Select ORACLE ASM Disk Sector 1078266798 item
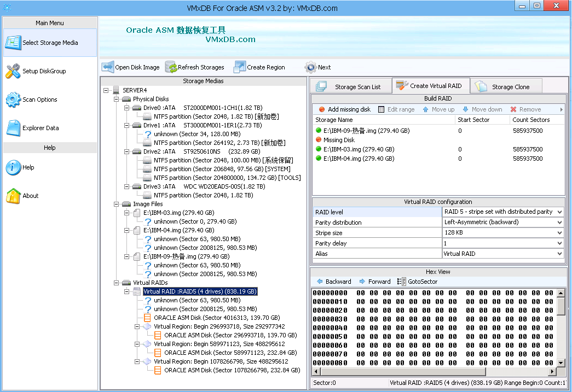 tap(232, 370)
